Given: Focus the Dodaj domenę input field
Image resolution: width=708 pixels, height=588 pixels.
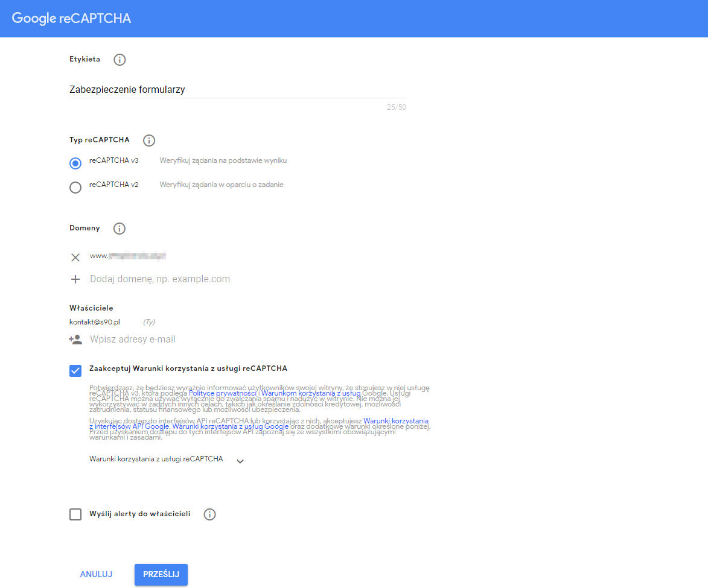Looking at the screenshot, I should click(160, 279).
